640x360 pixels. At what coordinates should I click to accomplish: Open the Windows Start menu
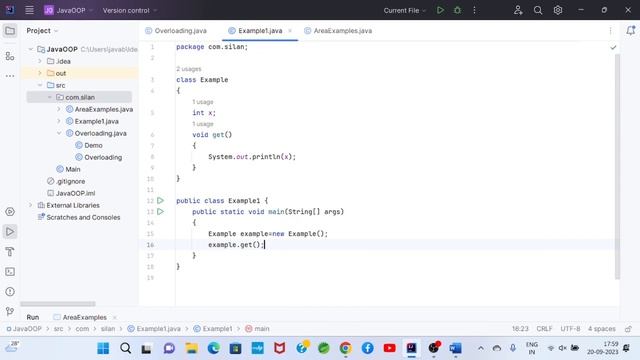[103, 348]
